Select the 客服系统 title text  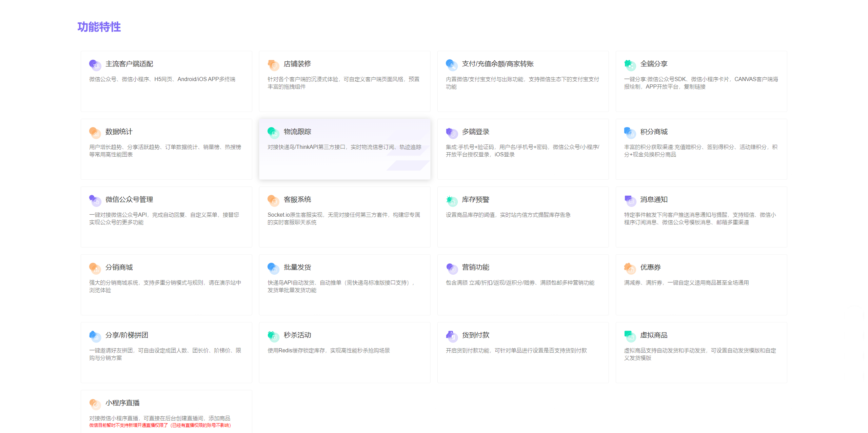click(297, 199)
